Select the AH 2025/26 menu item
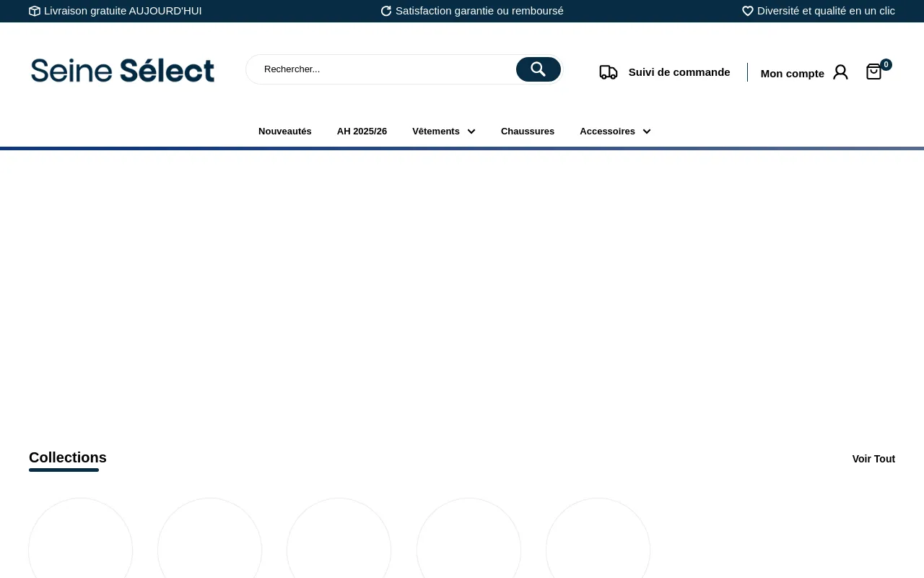Image resolution: width=924 pixels, height=578 pixels. click(362, 131)
